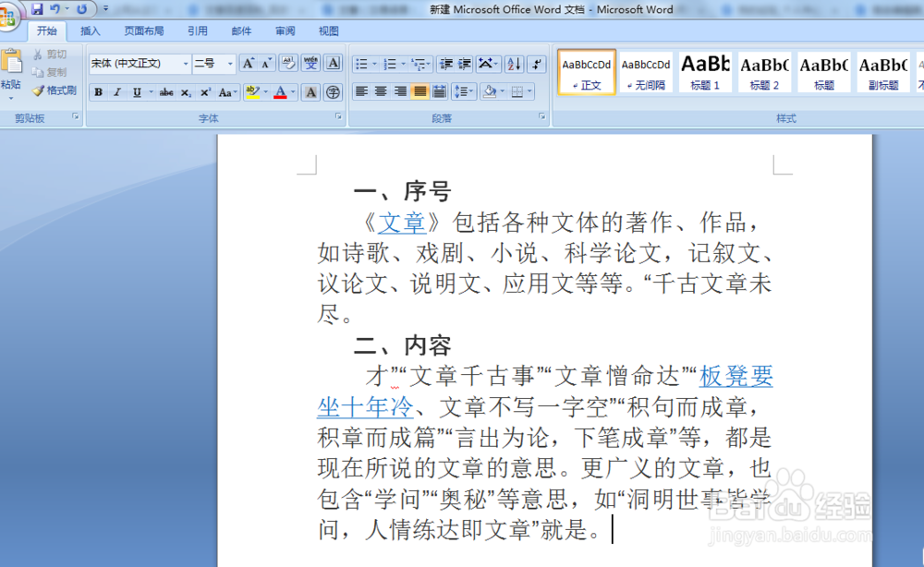Apply 正文 style
The height and width of the screenshot is (567, 924).
[587, 72]
